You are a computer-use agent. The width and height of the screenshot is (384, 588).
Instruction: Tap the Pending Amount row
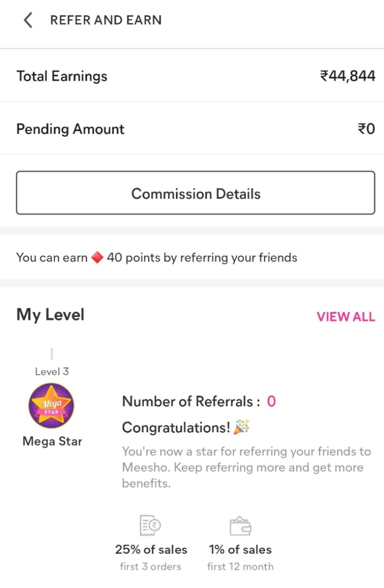pyautogui.click(x=192, y=128)
